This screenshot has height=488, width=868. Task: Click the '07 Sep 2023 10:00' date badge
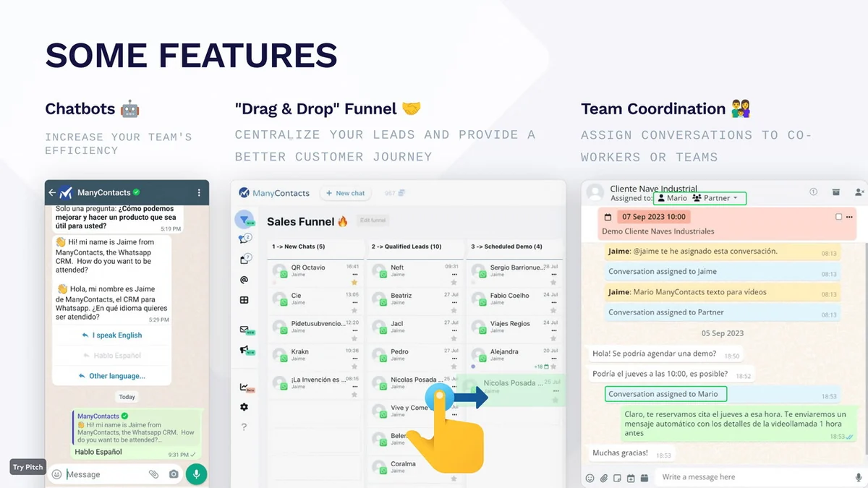[653, 217]
